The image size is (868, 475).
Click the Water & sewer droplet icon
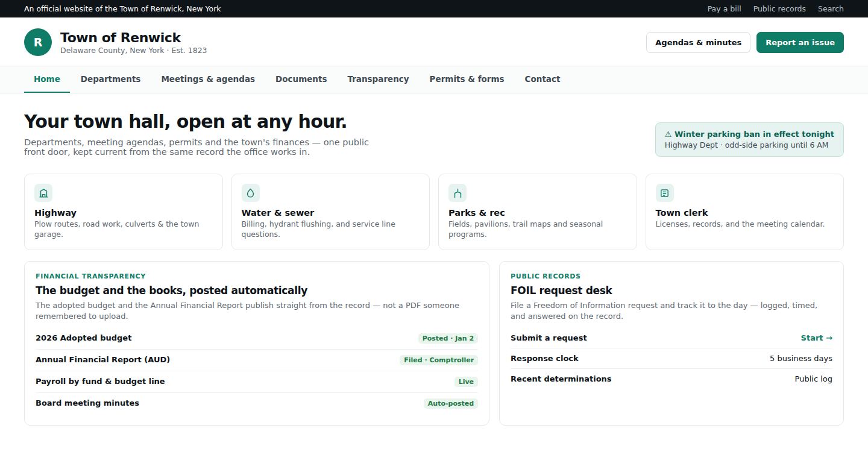pos(251,193)
